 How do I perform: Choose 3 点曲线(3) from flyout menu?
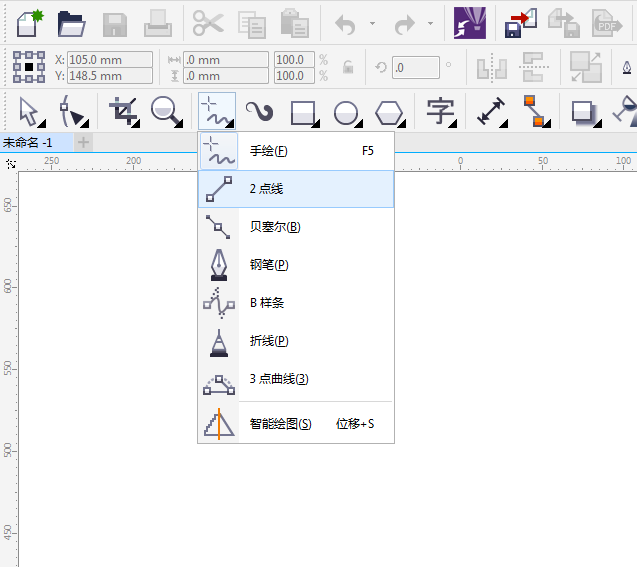(296, 379)
